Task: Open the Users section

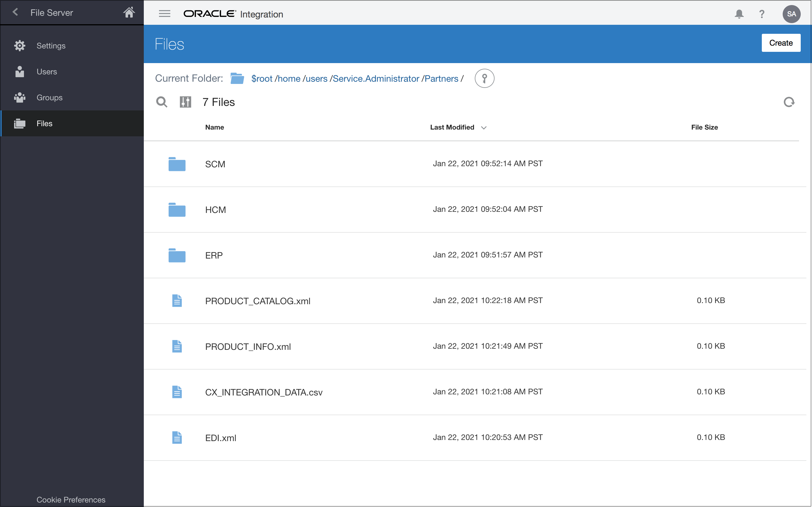Action: (x=46, y=72)
